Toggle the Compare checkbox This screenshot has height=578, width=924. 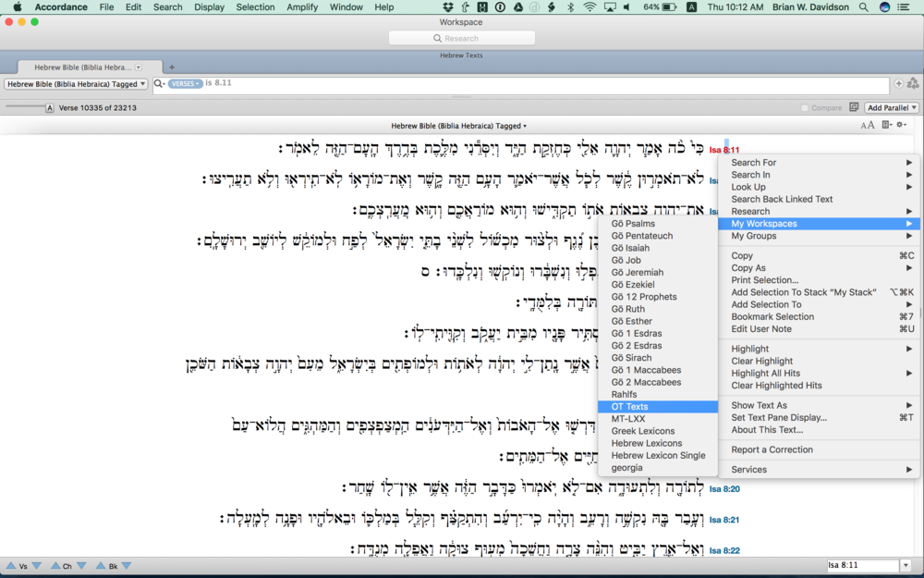click(805, 108)
